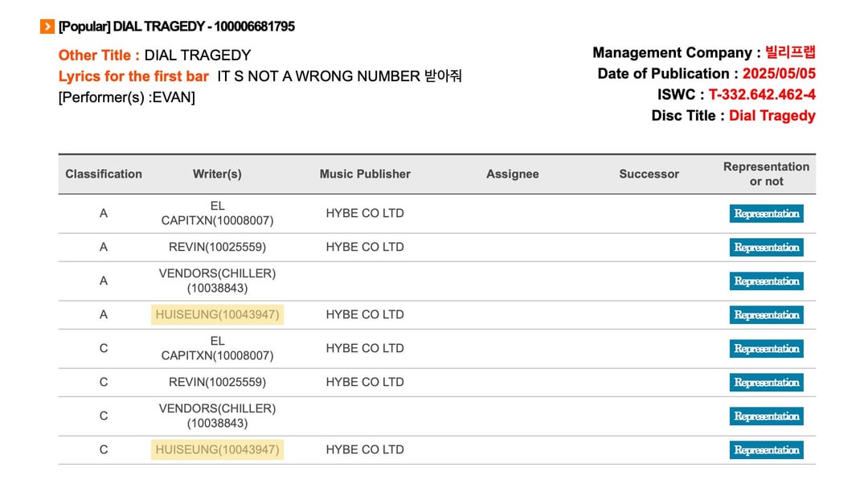The height and width of the screenshot is (492, 868).
Task: Click Representation button for composer VENDORS(CHILLER) row
Action: tap(766, 416)
